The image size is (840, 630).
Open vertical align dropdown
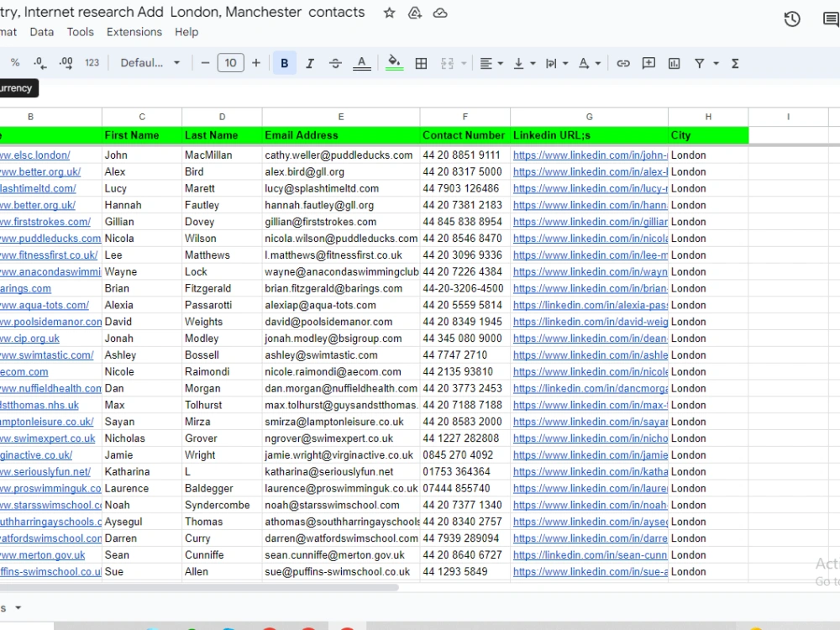524,63
